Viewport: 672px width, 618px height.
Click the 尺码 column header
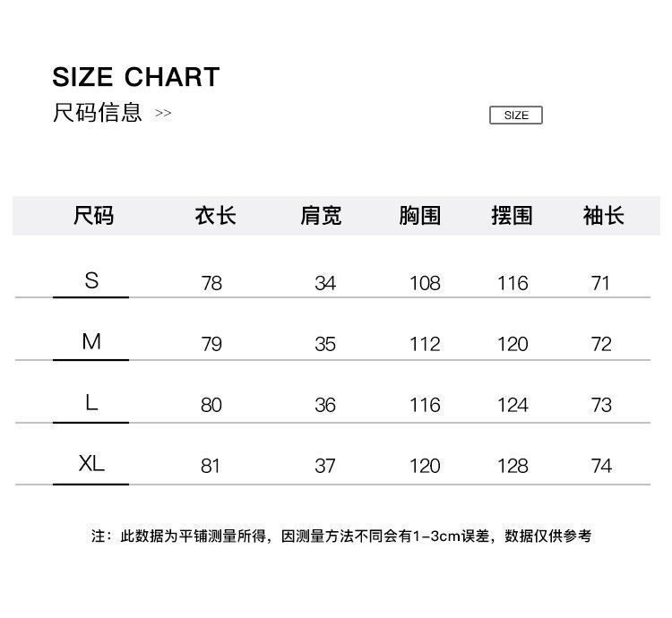(x=93, y=216)
